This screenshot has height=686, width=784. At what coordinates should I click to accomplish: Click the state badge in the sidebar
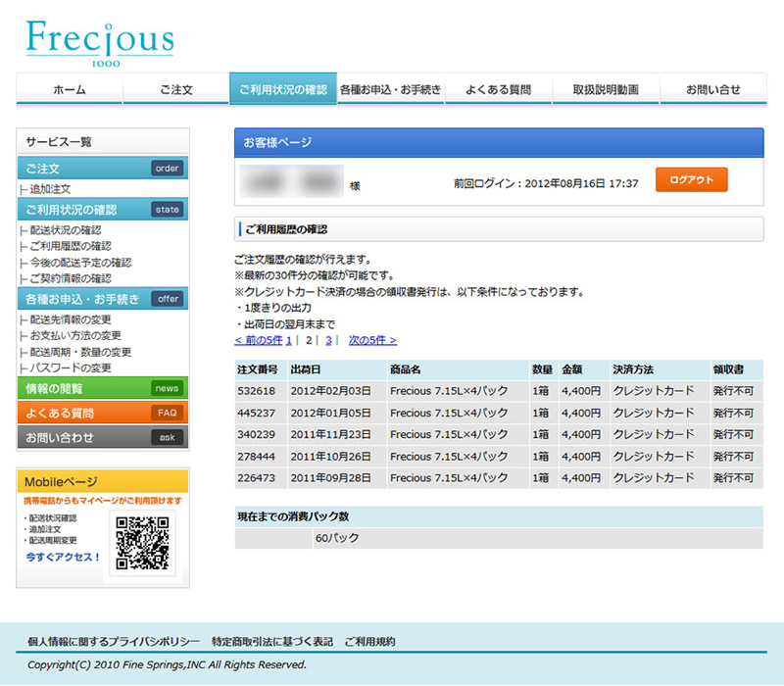(x=167, y=210)
